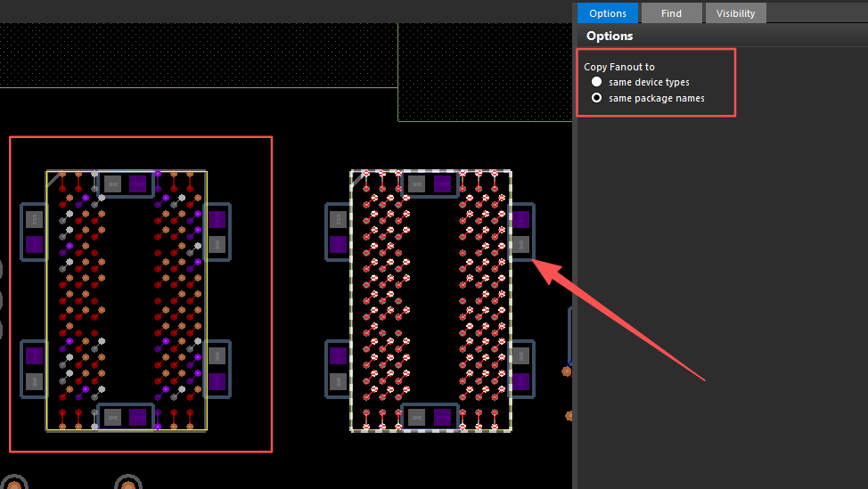868x489 pixels.
Task: Select the same package names radio button
Action: [597, 98]
